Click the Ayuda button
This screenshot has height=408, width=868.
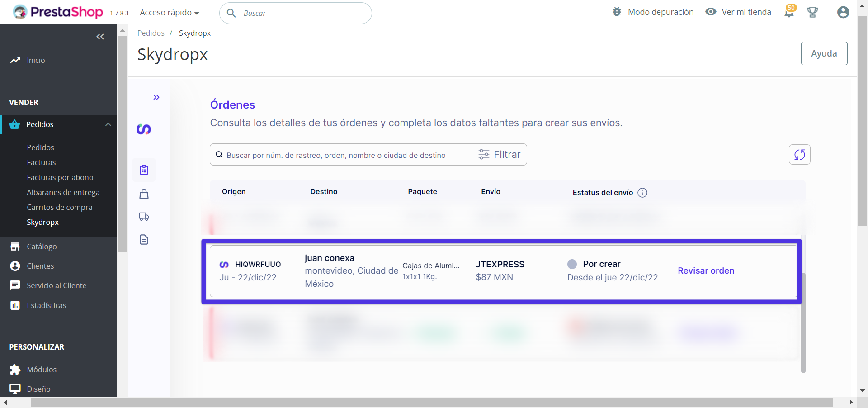(824, 53)
